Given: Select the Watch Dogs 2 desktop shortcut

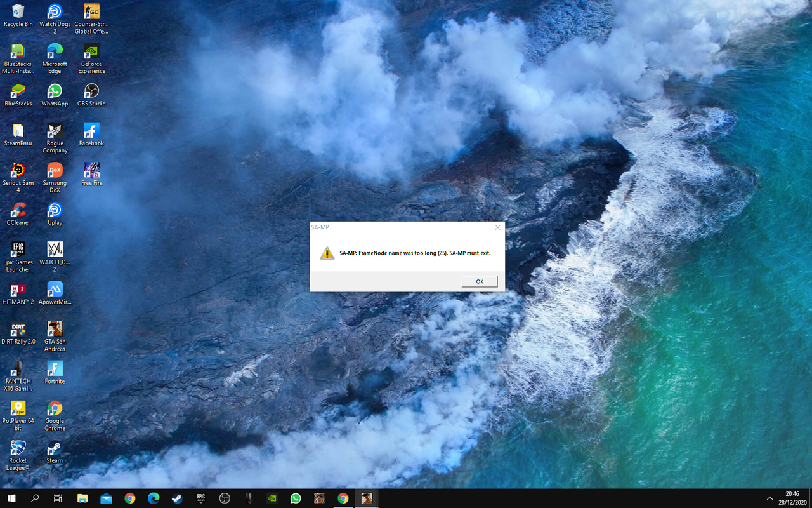Looking at the screenshot, I should [55, 19].
